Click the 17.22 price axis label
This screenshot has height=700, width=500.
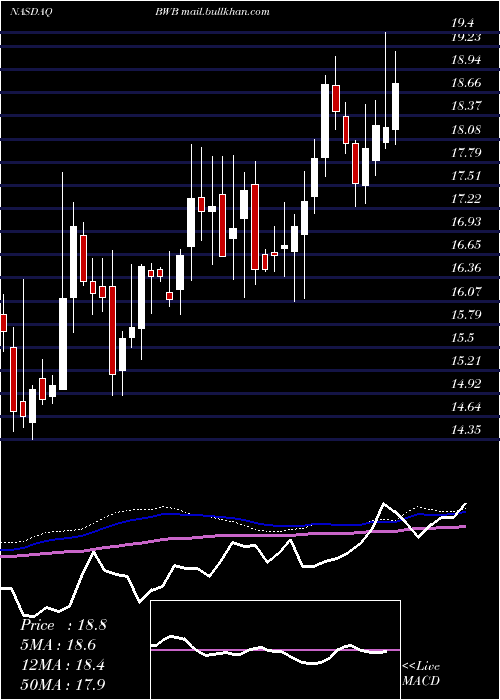(466, 199)
